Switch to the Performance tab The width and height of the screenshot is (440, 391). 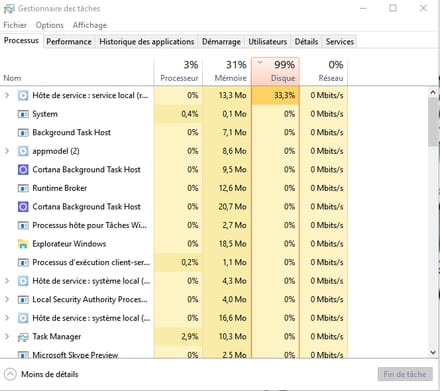[69, 42]
